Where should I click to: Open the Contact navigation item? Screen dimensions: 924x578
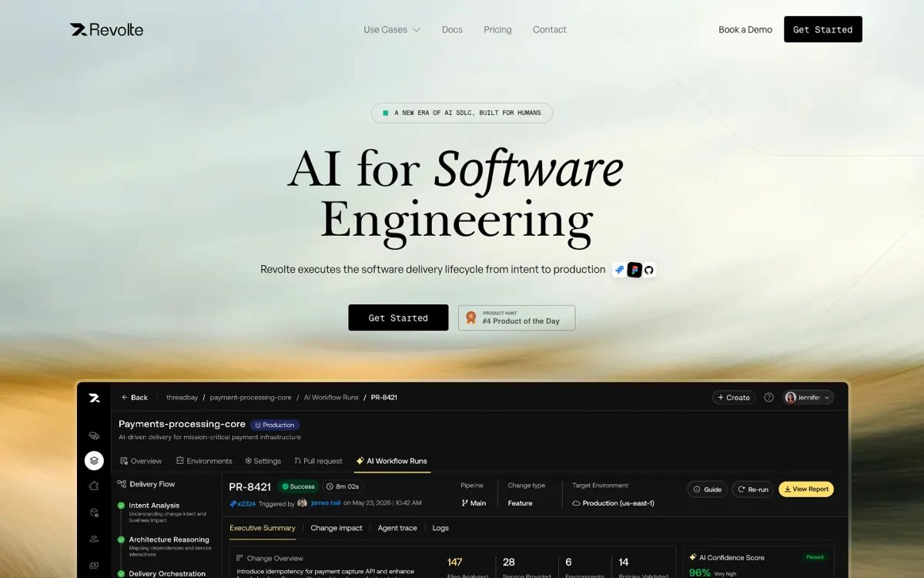[x=549, y=29]
